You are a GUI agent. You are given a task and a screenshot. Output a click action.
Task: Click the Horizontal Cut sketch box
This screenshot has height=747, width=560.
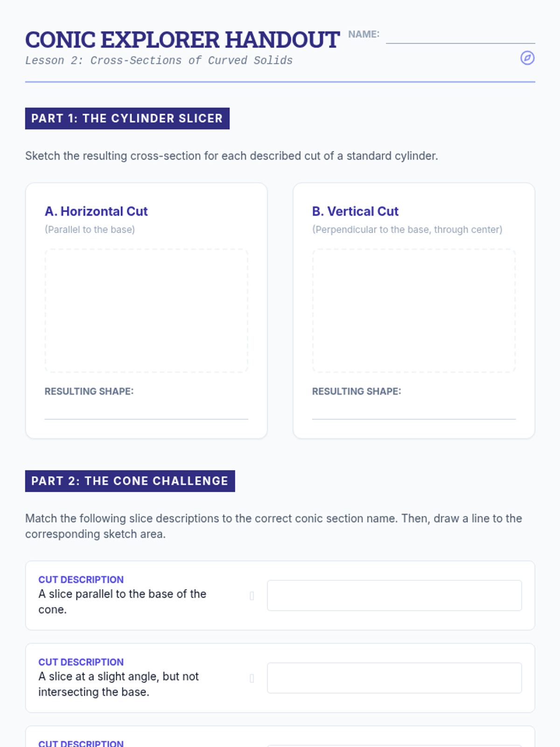click(x=146, y=310)
